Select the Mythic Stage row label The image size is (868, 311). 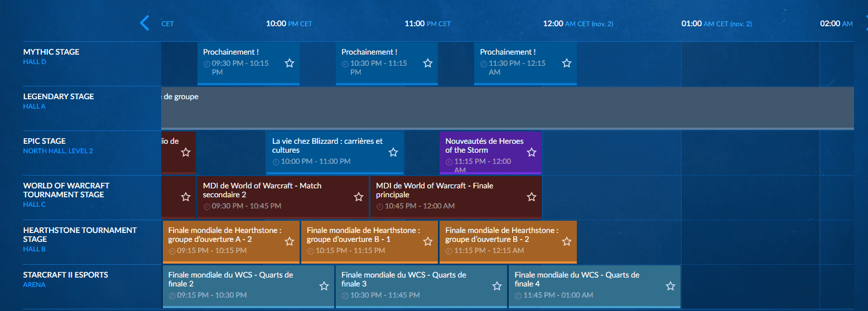[x=51, y=52]
